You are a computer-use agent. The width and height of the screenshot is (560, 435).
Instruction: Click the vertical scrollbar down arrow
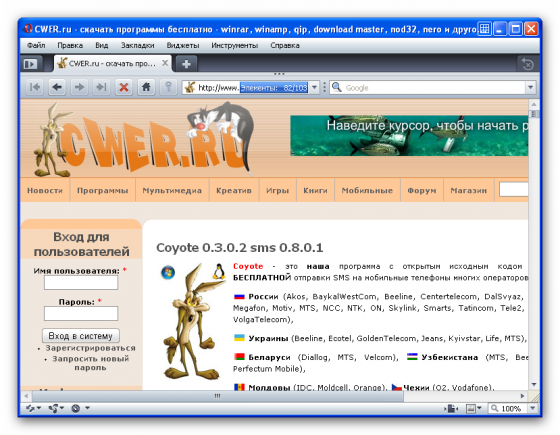pos(534,385)
